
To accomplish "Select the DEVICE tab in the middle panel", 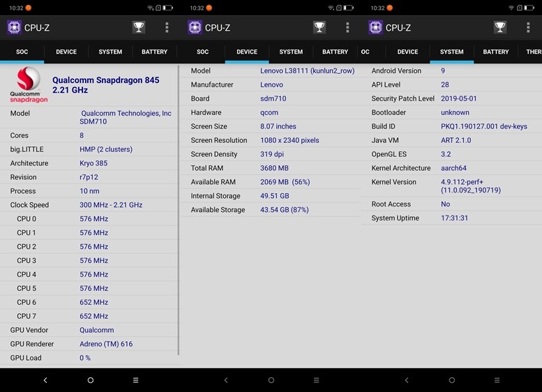I will click(x=247, y=52).
